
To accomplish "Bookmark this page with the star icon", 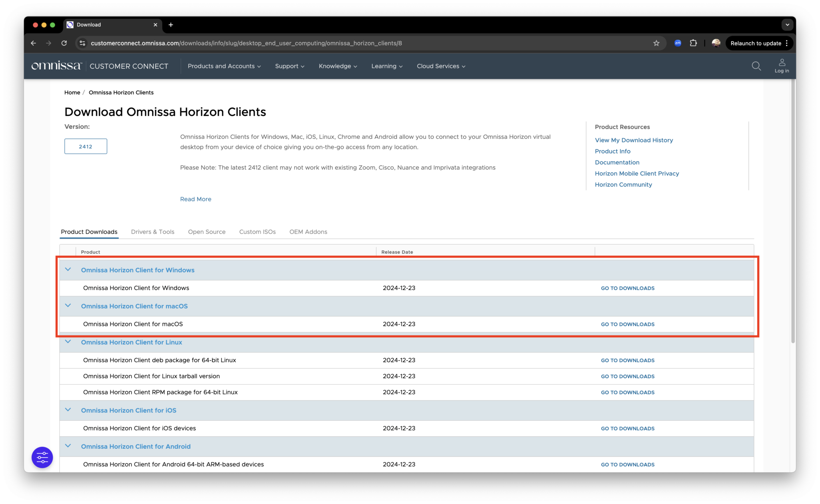I will coord(656,43).
